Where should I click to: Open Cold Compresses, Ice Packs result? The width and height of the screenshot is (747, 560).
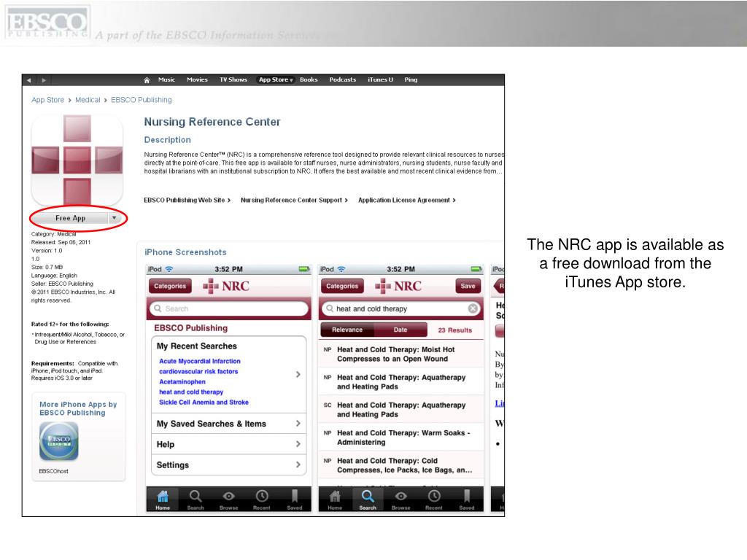pos(400,464)
